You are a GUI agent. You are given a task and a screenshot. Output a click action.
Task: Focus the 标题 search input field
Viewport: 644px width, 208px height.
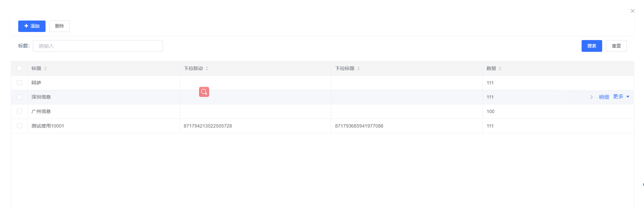pyautogui.click(x=98, y=46)
